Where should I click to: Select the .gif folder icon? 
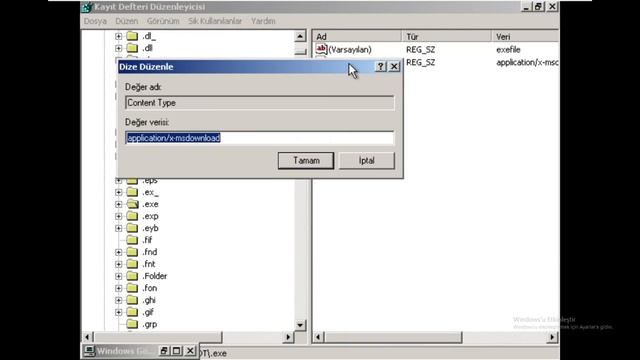132,312
